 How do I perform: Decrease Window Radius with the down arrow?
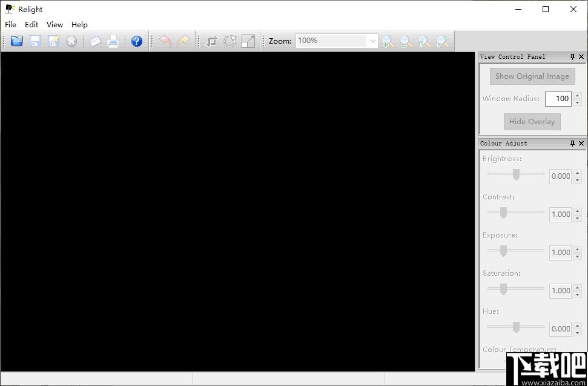tap(578, 102)
